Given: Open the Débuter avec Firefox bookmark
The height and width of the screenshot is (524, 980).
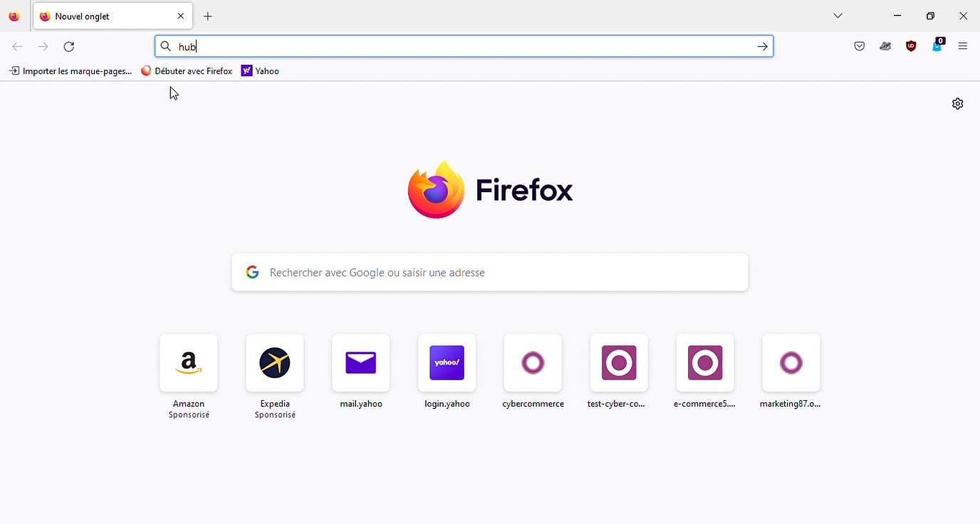Looking at the screenshot, I should coord(187,71).
